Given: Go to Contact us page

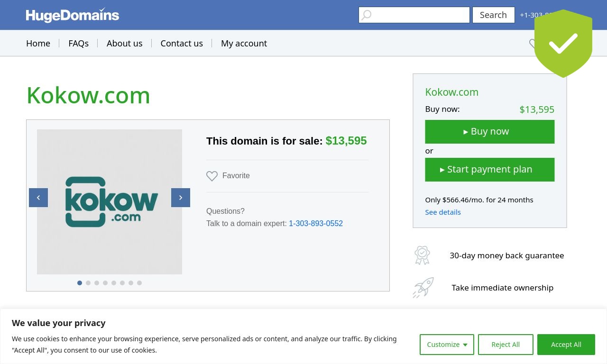Looking at the screenshot, I should coord(182,43).
